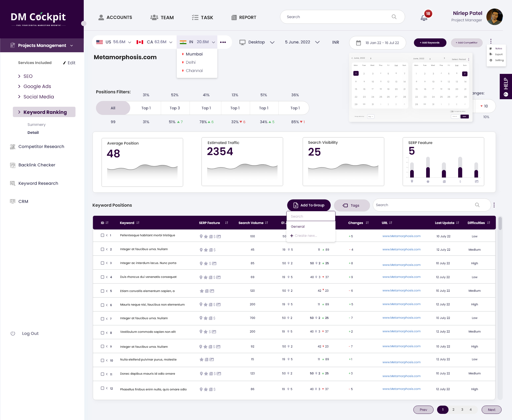Select the checkbox for keyword row 5

[102, 291]
